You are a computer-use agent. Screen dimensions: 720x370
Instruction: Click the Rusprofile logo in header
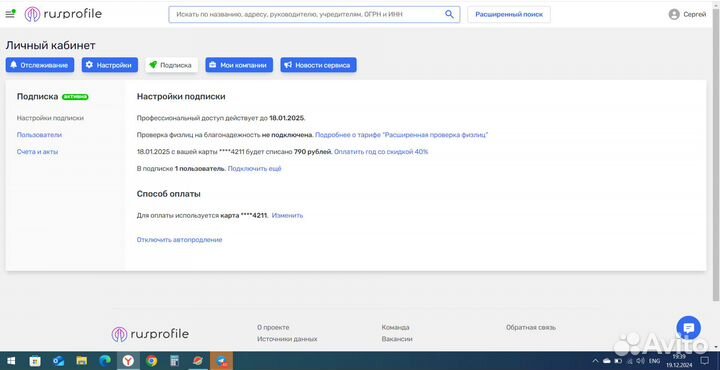point(63,14)
